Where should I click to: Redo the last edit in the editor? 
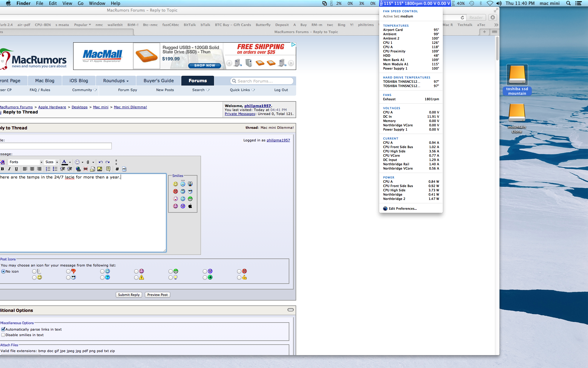pyautogui.click(x=107, y=162)
